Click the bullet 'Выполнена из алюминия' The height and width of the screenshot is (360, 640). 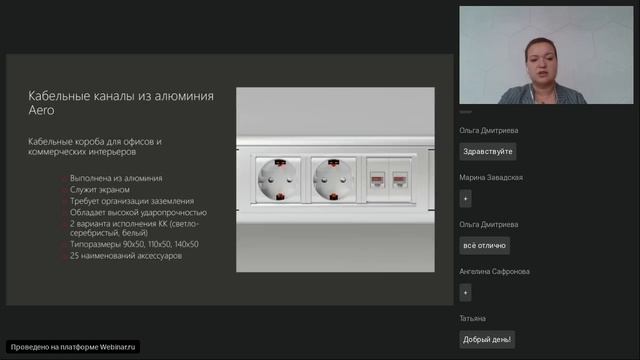(116, 178)
